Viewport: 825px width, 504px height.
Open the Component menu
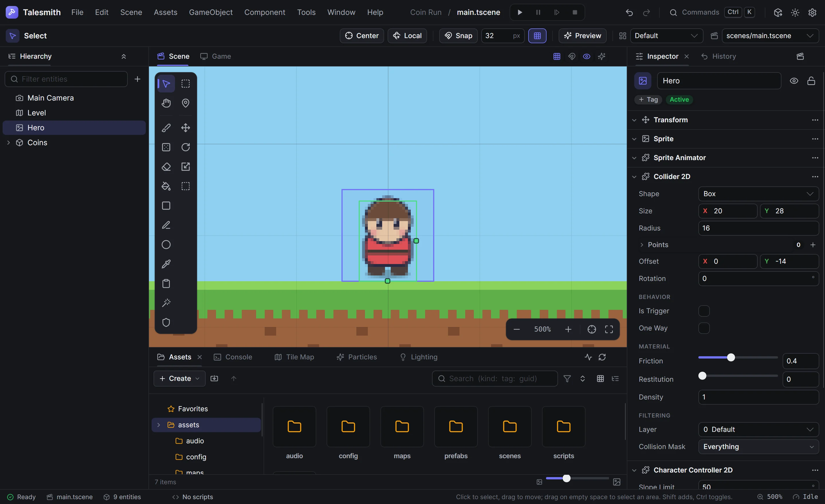click(264, 12)
